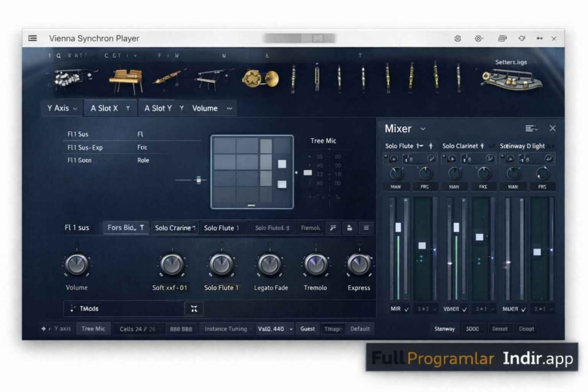This screenshot has height=392, width=588.
Task: Click the Legato Fade knob
Action: (x=270, y=265)
